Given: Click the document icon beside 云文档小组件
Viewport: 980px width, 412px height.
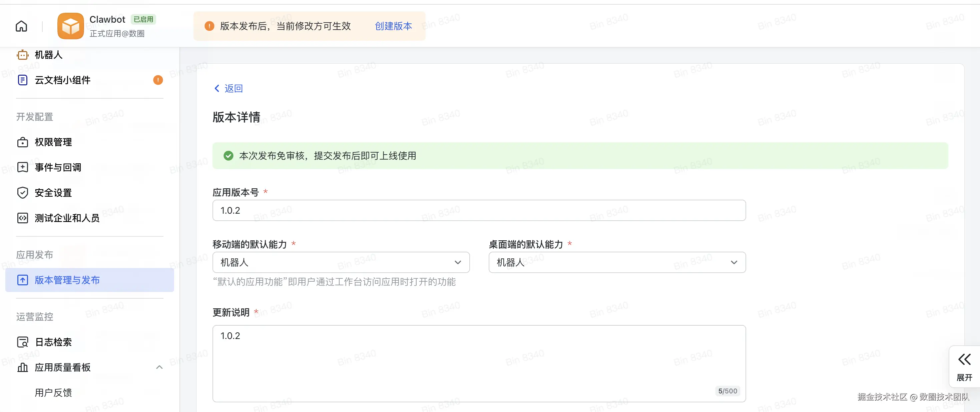Looking at the screenshot, I should tap(22, 80).
